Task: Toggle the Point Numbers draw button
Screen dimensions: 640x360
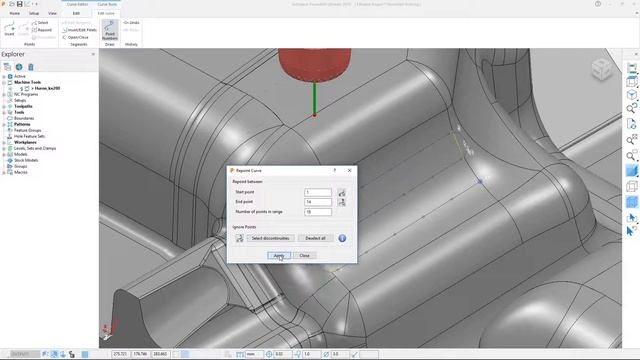Action: 110,30
